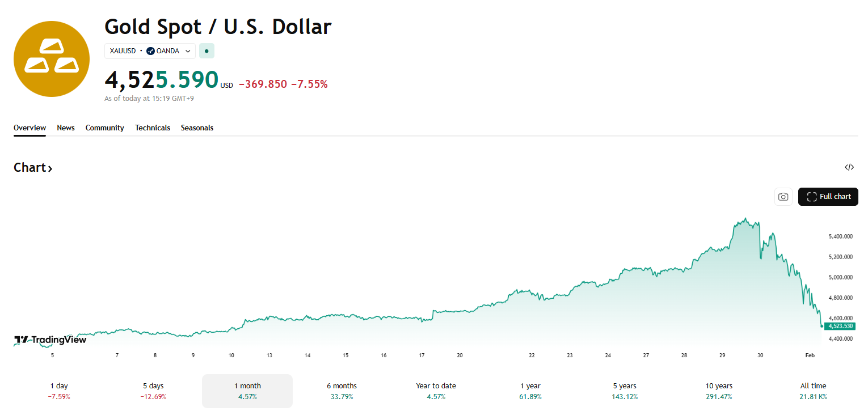
Task: Click the Overview tab
Action: [30, 128]
